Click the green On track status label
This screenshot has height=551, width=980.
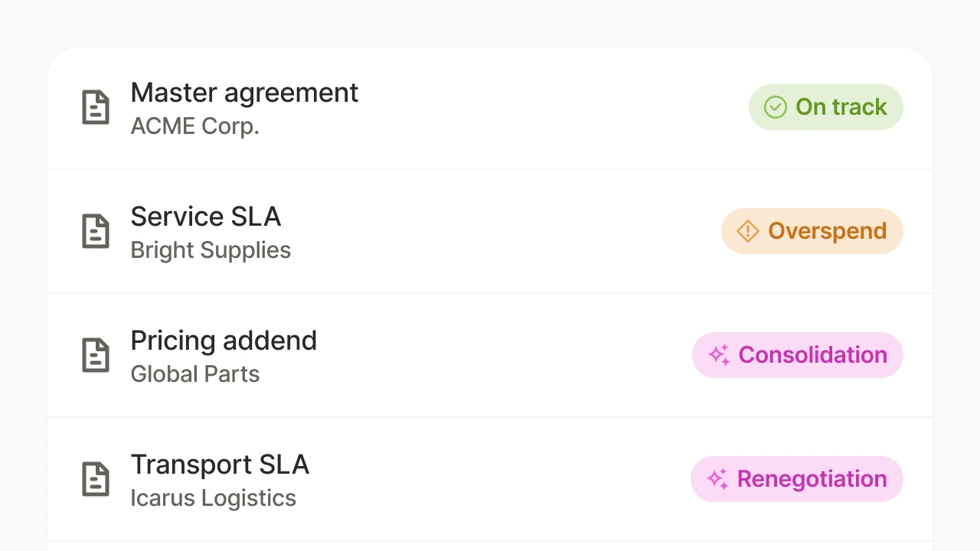coord(841,107)
